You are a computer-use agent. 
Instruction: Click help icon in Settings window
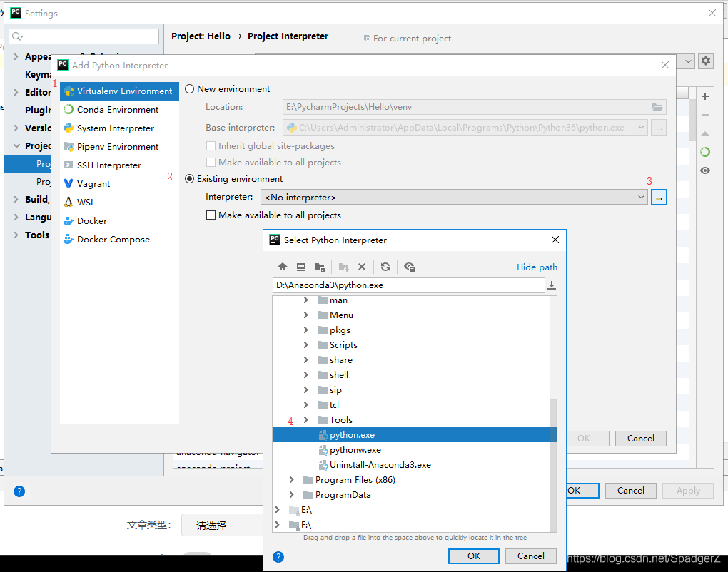(x=19, y=491)
